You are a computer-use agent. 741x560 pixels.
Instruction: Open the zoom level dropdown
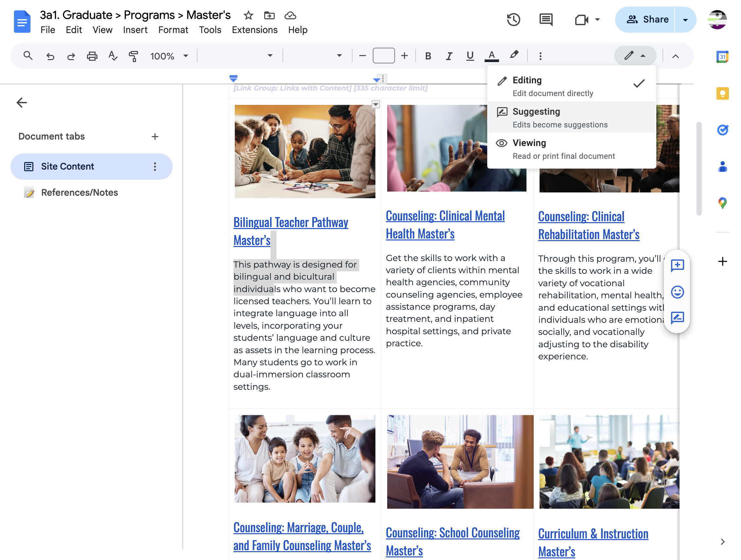pyautogui.click(x=169, y=56)
